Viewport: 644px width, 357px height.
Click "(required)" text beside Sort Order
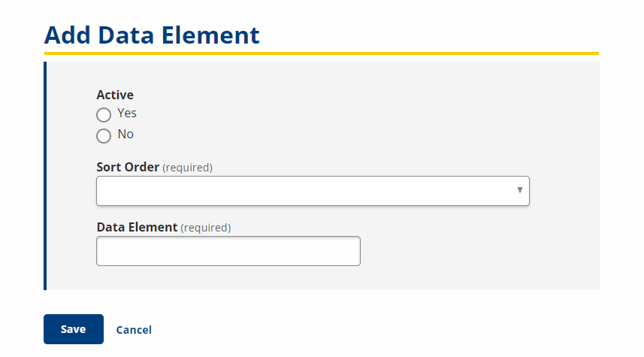pyautogui.click(x=187, y=168)
